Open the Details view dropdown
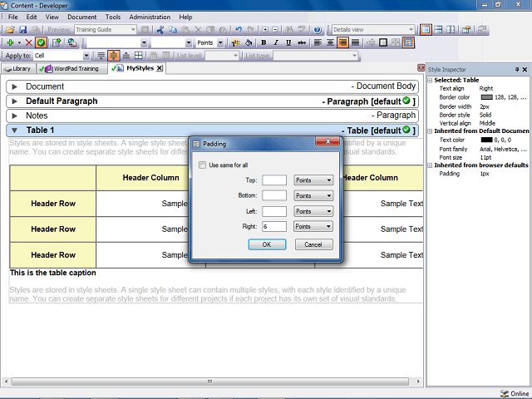The height and width of the screenshot is (399, 532). point(411,30)
